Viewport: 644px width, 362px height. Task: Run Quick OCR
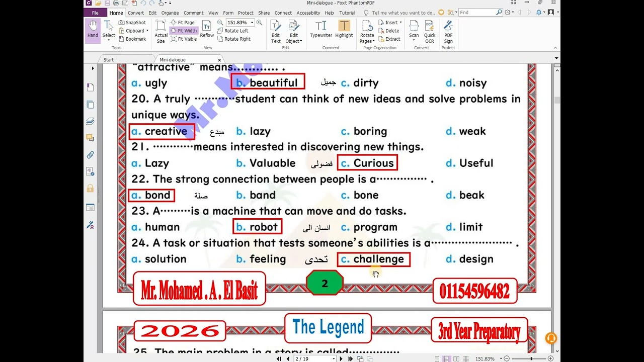coord(430,32)
